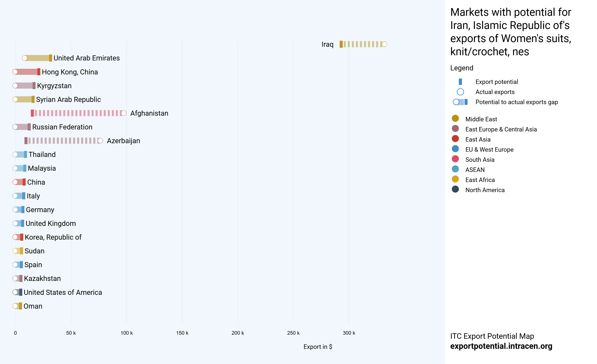597x364 pixels.
Task: Click Iraq's actual exports circle marker
Action: pos(385,44)
